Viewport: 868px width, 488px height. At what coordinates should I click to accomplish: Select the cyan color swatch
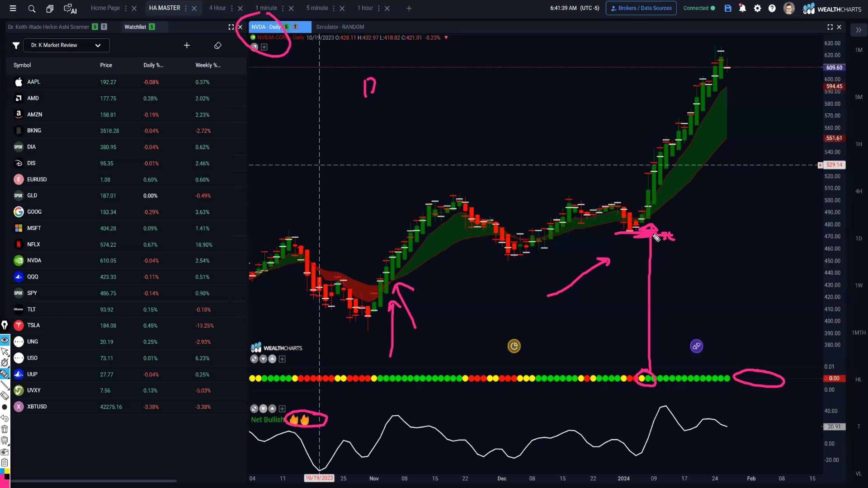[2, 471]
